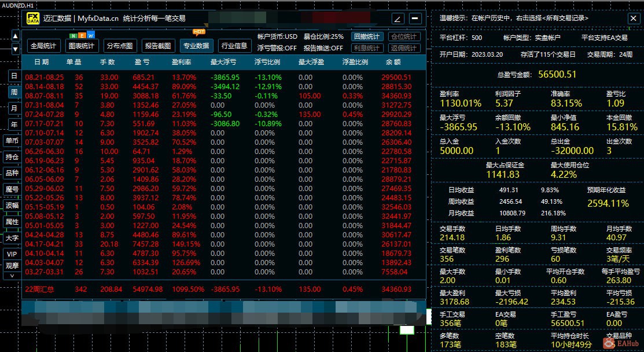
Task: Open the 魔号 sidebar view
Action: point(12,189)
